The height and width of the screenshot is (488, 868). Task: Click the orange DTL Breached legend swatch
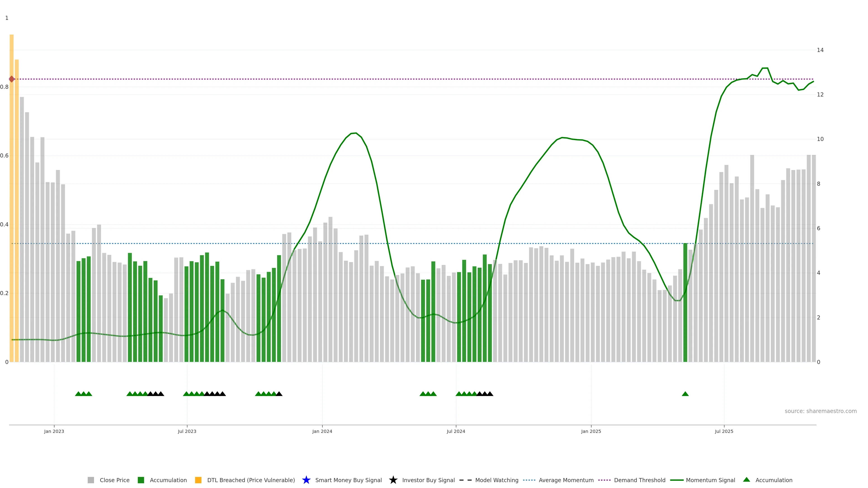pyautogui.click(x=198, y=480)
